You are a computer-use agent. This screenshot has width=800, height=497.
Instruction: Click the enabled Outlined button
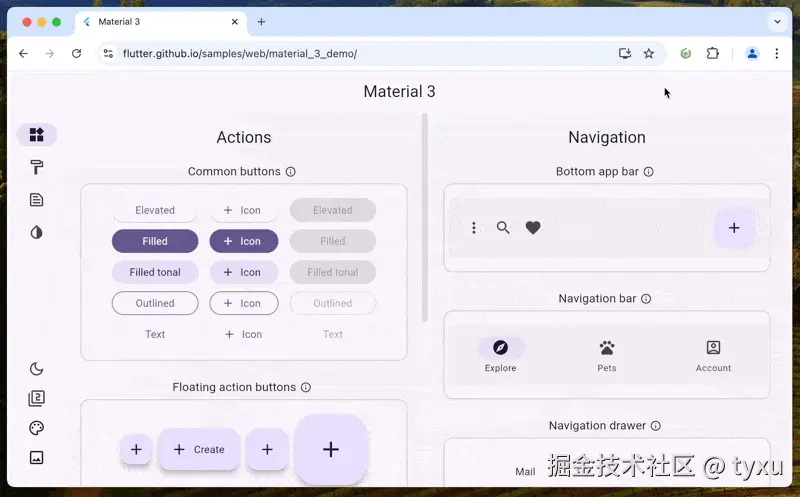[x=155, y=303]
